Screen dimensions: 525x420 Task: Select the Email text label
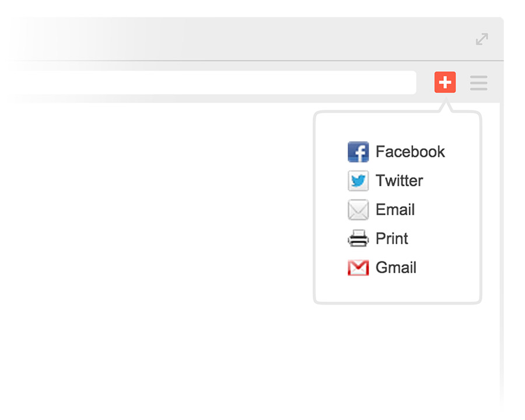[x=395, y=210]
